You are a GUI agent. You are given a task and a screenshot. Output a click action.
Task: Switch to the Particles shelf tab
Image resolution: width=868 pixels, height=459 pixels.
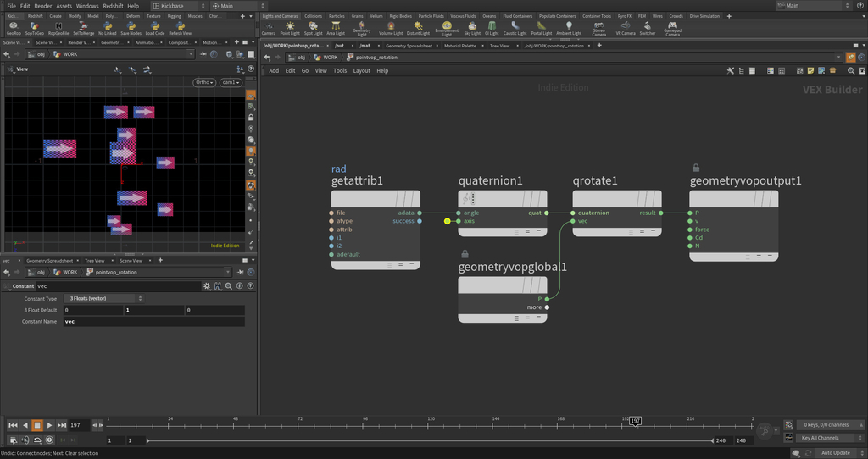click(x=336, y=16)
